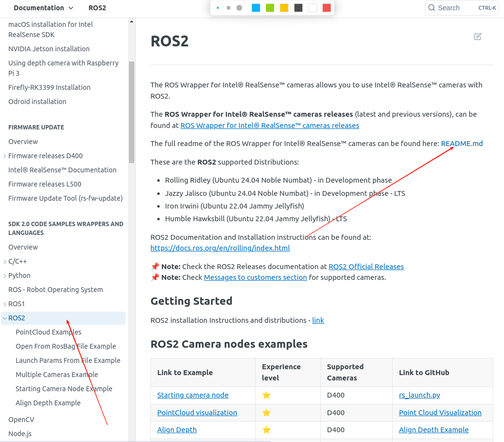Open Align Depth Example GitHub link
The image size is (504, 442).
(x=434, y=430)
